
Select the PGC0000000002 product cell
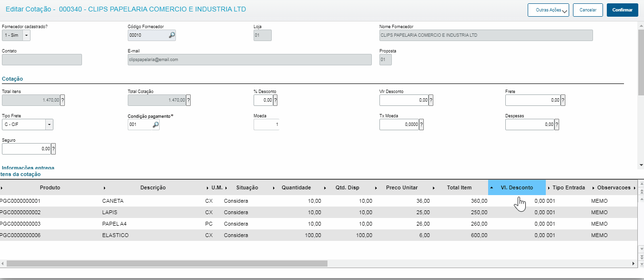pos(50,212)
